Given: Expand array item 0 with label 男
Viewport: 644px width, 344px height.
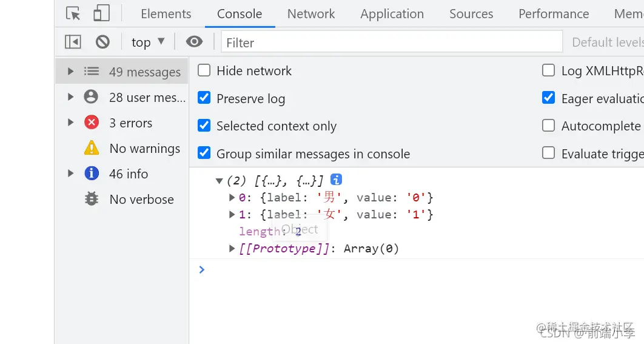Looking at the screenshot, I should click(232, 197).
